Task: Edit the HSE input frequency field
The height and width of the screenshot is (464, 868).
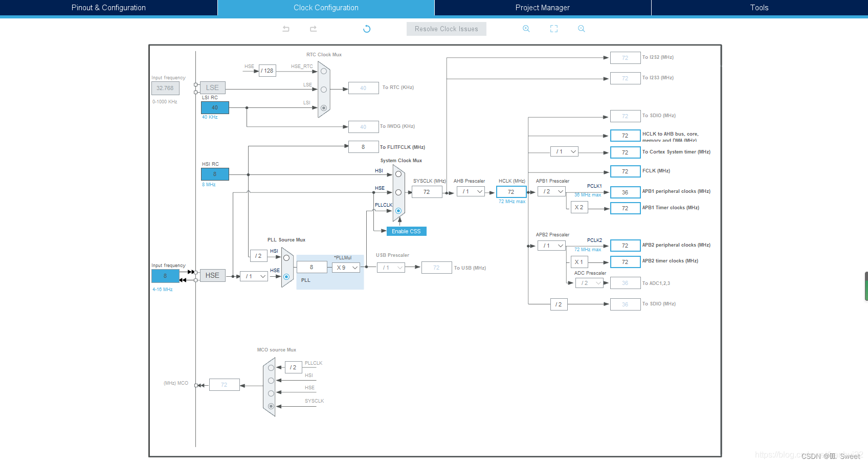Action: (165, 276)
